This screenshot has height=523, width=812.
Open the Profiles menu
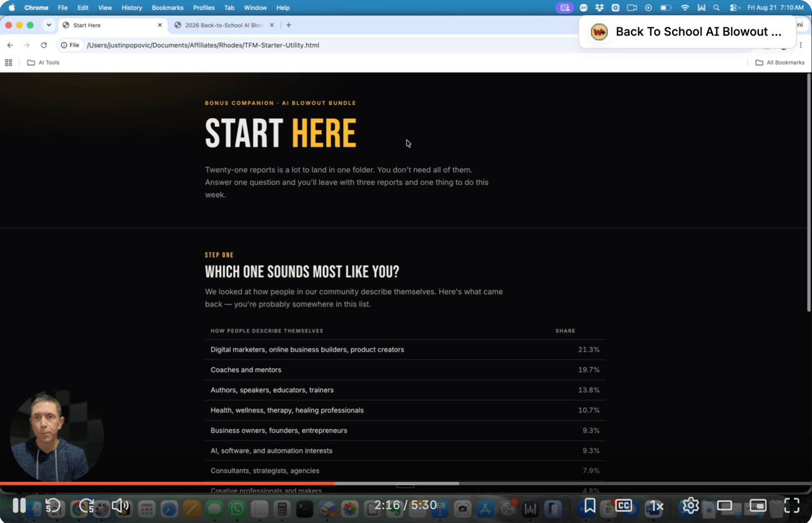tap(204, 7)
